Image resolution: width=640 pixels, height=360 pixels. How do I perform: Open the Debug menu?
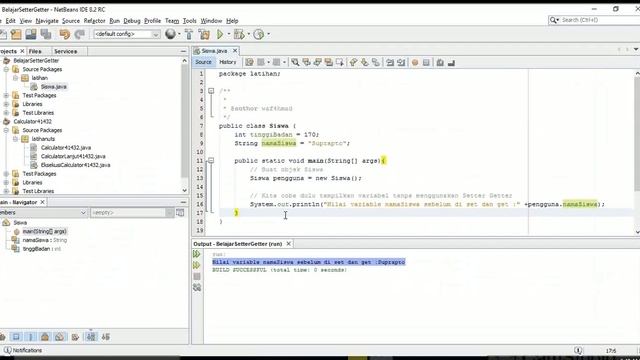132,21
